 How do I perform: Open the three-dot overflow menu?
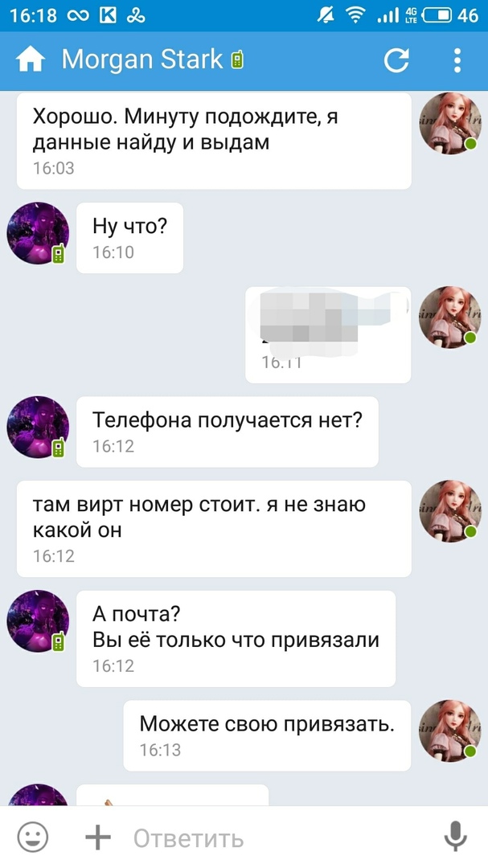457,59
